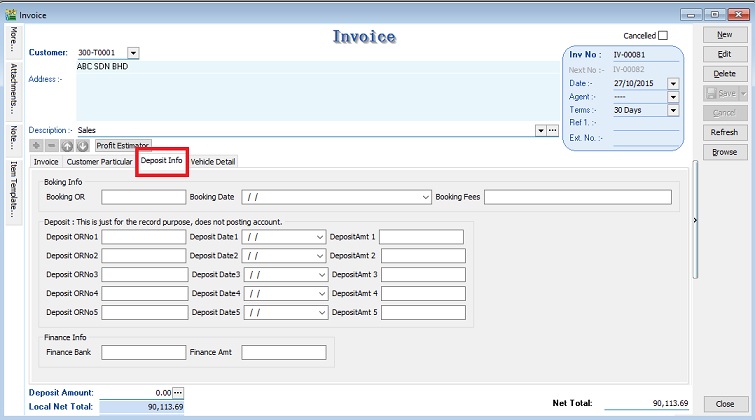Click the ellipsis button beside Description field
Viewport: 755px width, 420px height.
coord(552,130)
